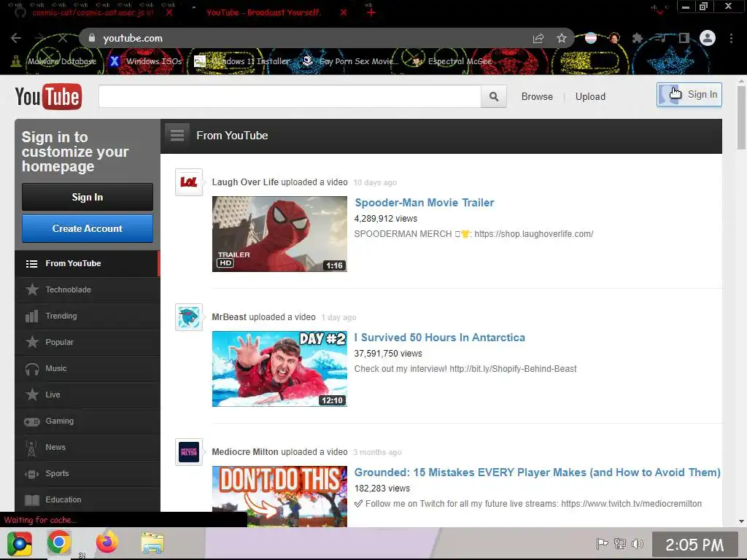
Task: Click the Spooder-Man video thumbnail
Action: point(279,234)
